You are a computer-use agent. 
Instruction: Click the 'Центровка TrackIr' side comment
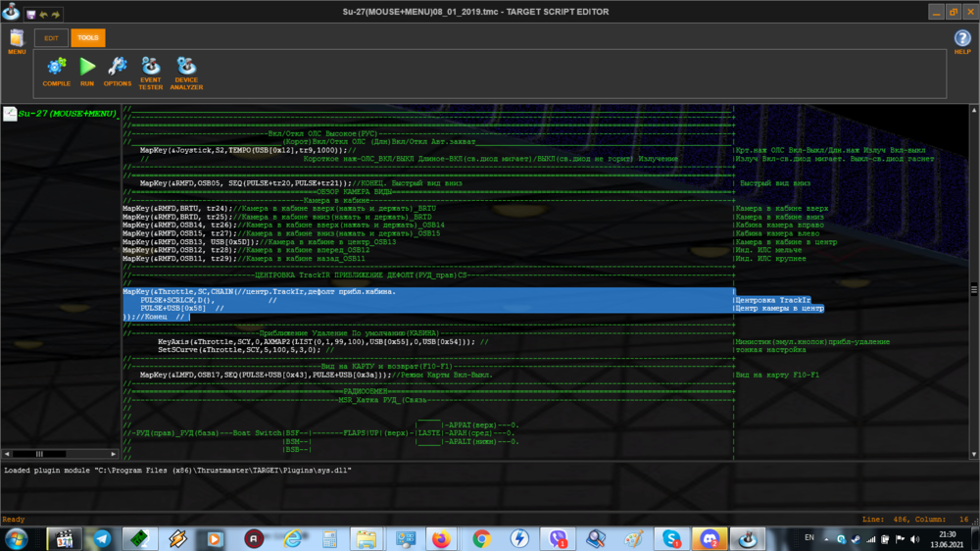tap(772, 300)
